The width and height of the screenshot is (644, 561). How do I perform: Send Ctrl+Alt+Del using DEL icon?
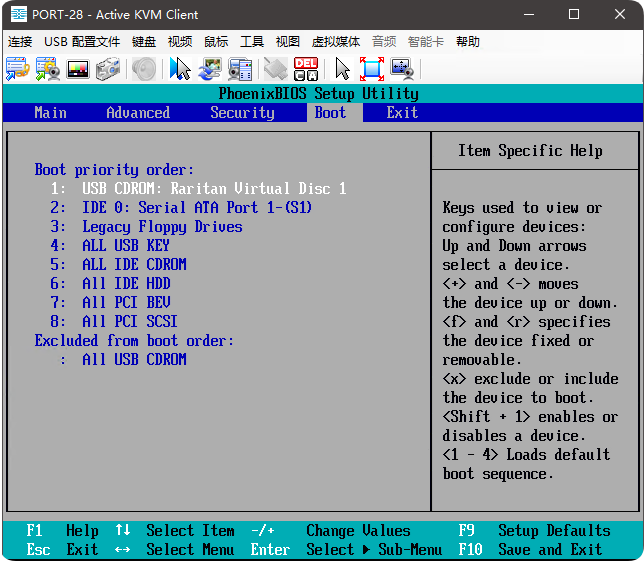point(306,69)
